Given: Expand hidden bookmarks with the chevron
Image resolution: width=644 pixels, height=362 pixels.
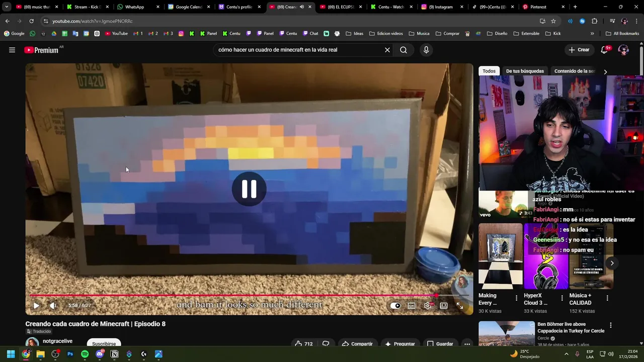Looking at the screenshot, I should click(592, 34).
